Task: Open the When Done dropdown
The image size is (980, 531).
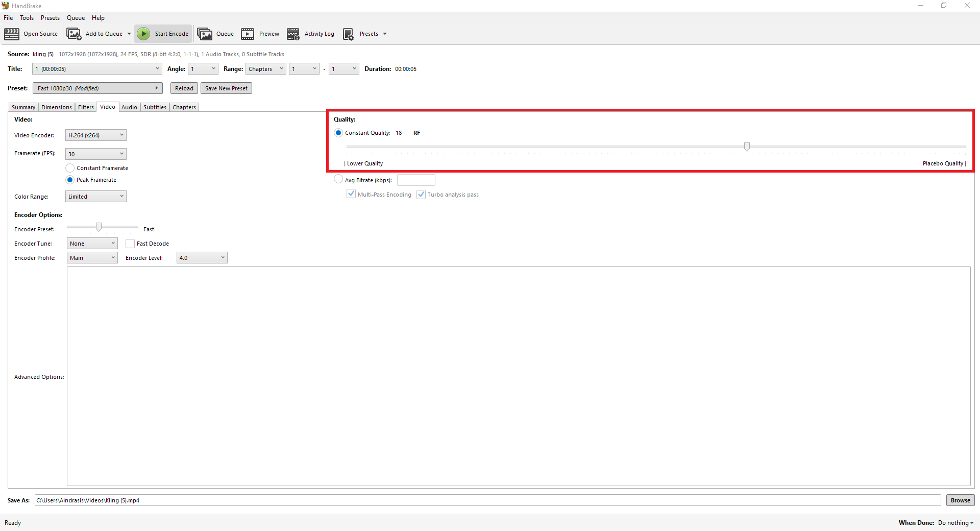Action: (x=955, y=523)
